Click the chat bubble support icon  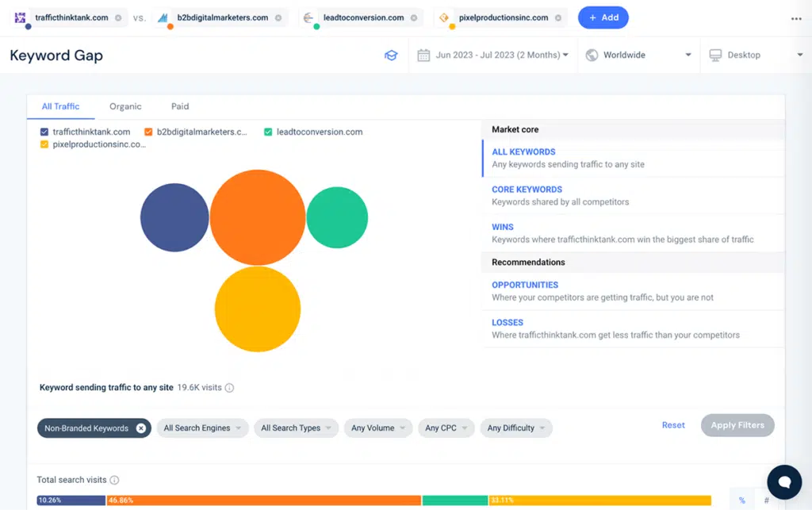784,481
